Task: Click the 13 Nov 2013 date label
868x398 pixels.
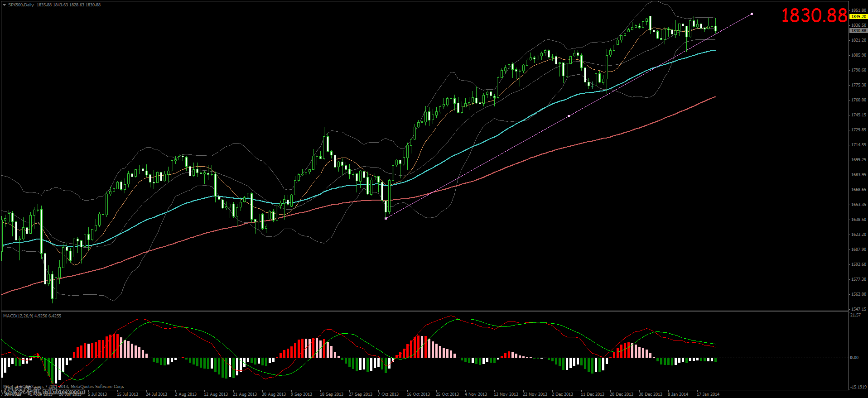Action: [506, 394]
